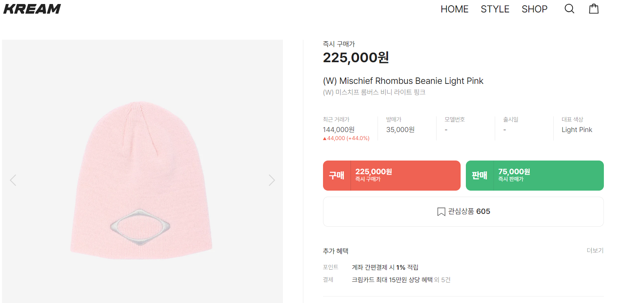This screenshot has height=303, width=644.
Task: Go to the HOME menu
Action: [x=454, y=9]
